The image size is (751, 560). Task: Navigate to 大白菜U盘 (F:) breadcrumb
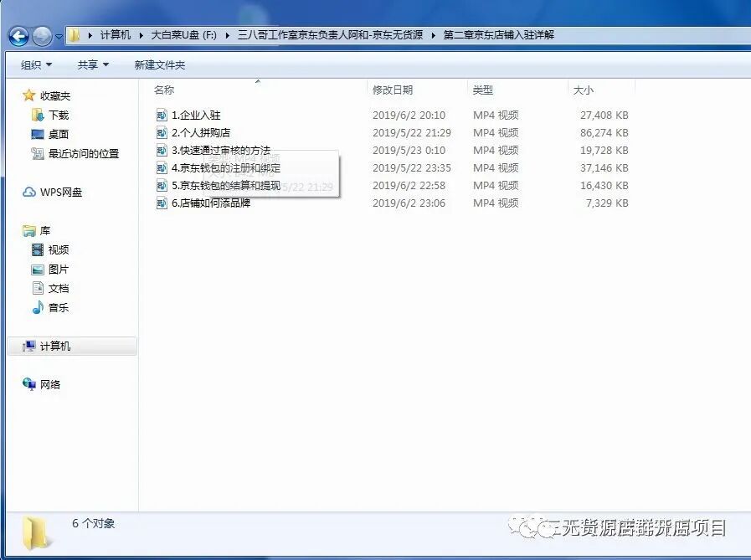click(x=184, y=35)
